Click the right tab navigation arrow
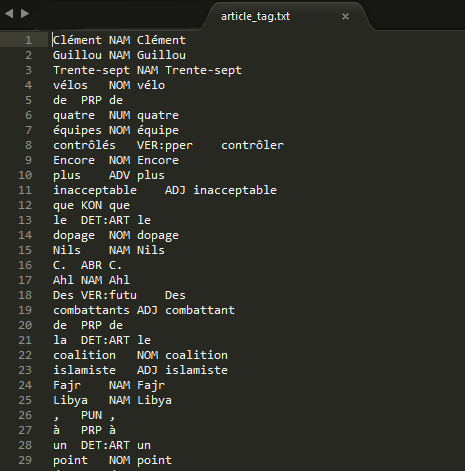 [x=25, y=14]
